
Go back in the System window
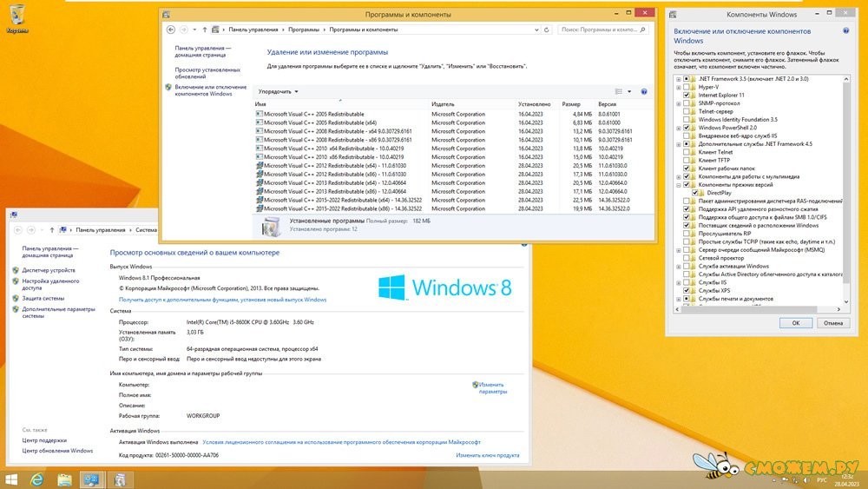click(x=17, y=230)
